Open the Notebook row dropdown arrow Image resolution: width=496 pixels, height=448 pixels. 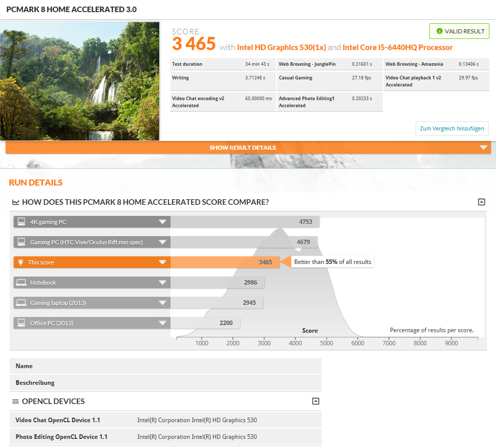[x=162, y=283]
